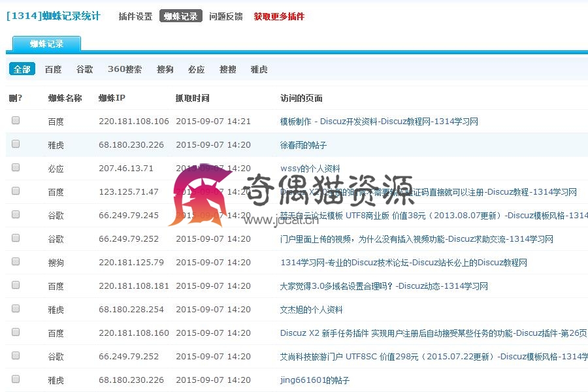Click IP cell 207.46.13.71
The height and width of the screenshot is (392, 588).
point(126,169)
